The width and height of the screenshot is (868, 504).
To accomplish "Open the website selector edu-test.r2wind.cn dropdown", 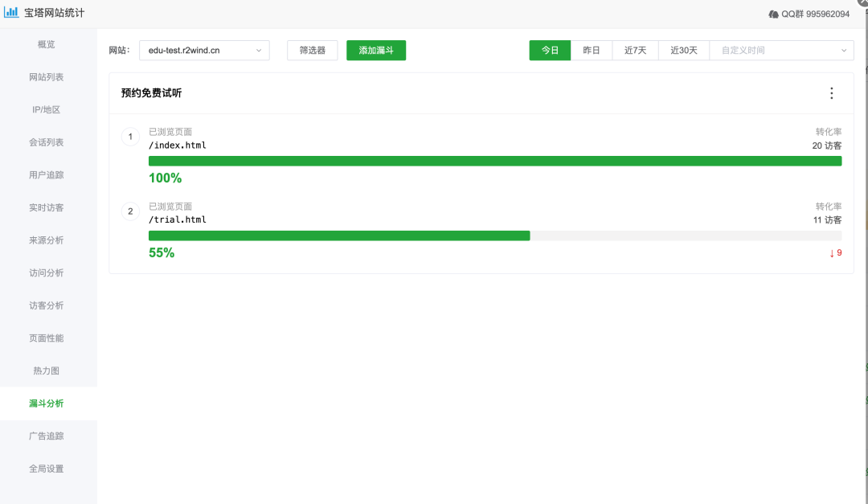I will pyautogui.click(x=204, y=51).
